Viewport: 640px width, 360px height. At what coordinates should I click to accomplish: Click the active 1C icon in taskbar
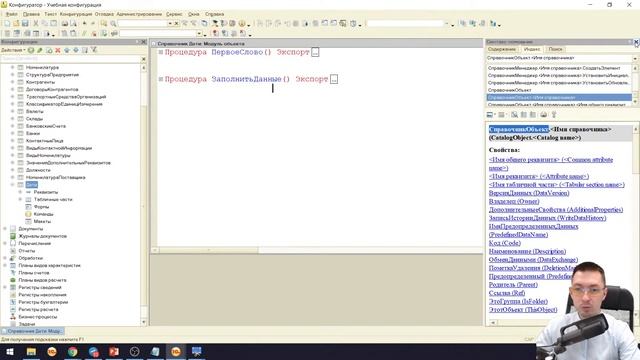(176, 351)
